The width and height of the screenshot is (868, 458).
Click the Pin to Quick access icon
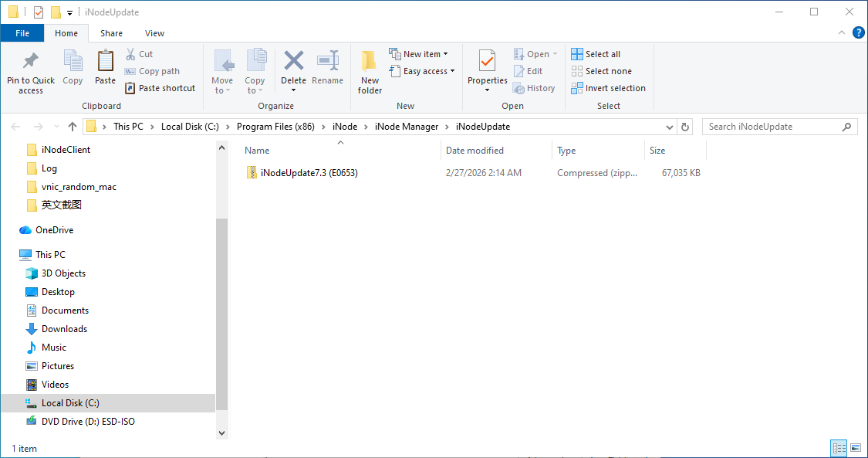pos(31,61)
